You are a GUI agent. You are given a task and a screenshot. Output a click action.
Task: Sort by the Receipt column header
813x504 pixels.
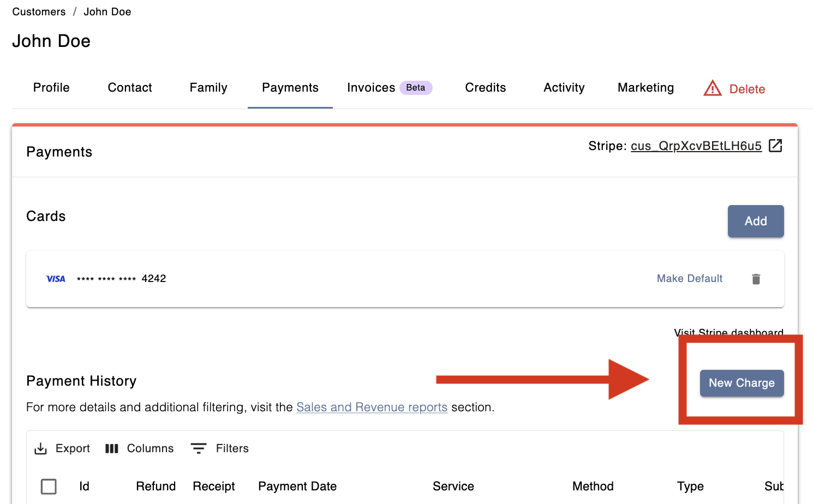(214, 486)
